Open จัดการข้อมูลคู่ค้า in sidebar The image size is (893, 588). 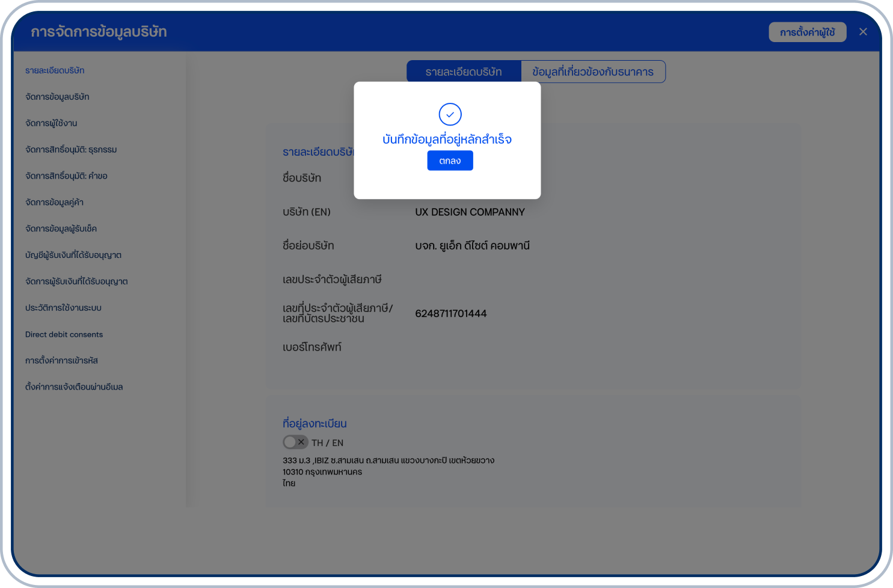pyautogui.click(x=54, y=203)
